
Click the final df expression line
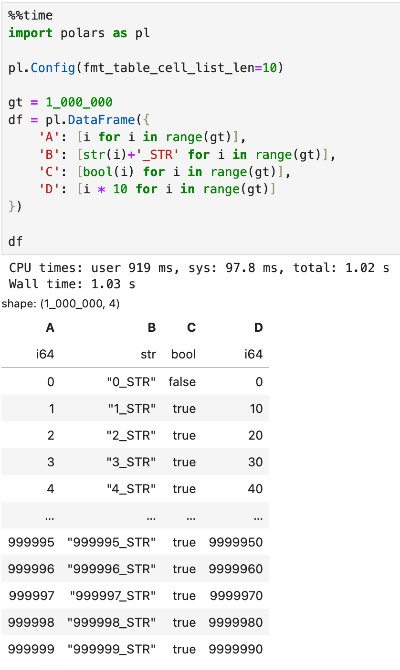click(15, 241)
